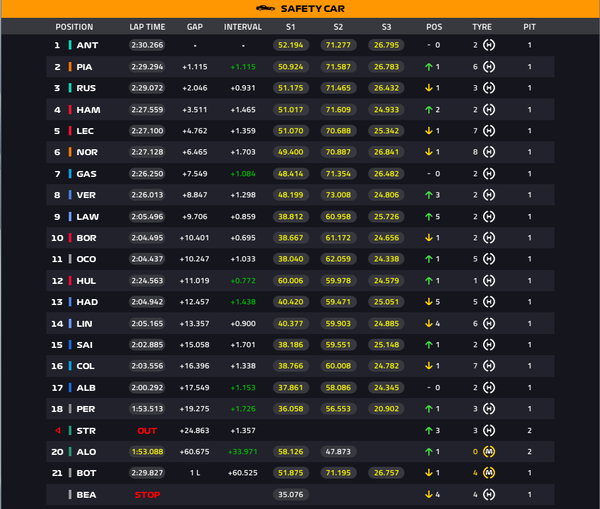600x509 pixels.
Task: Click the 1 L gap for BOT
Action: coord(195,473)
